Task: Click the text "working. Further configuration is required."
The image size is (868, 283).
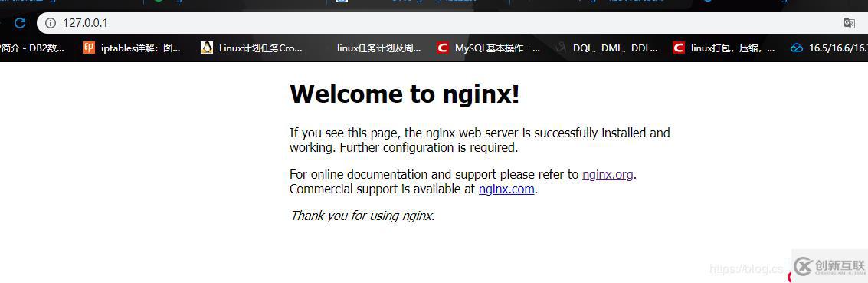Action: 404,148
